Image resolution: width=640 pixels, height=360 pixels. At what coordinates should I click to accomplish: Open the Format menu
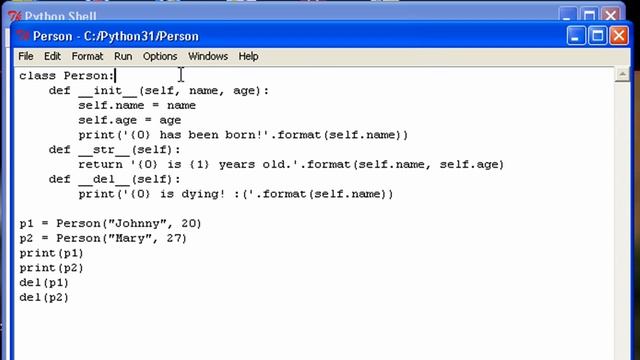pyautogui.click(x=87, y=56)
